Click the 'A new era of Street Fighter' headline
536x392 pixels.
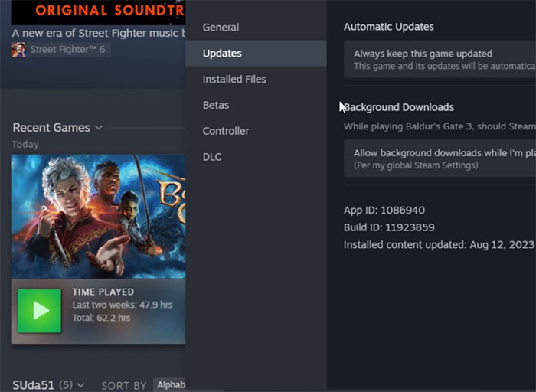99,34
